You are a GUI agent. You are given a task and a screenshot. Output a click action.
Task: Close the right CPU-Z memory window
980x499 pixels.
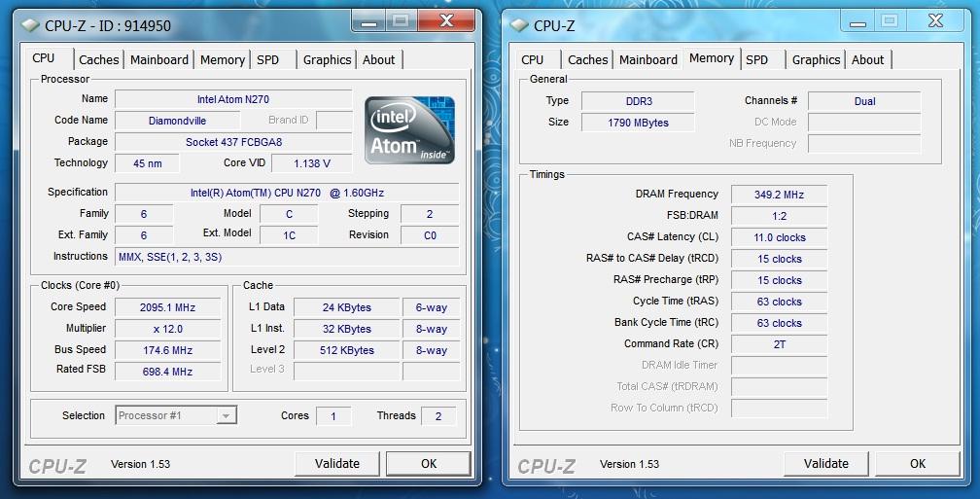(935, 21)
